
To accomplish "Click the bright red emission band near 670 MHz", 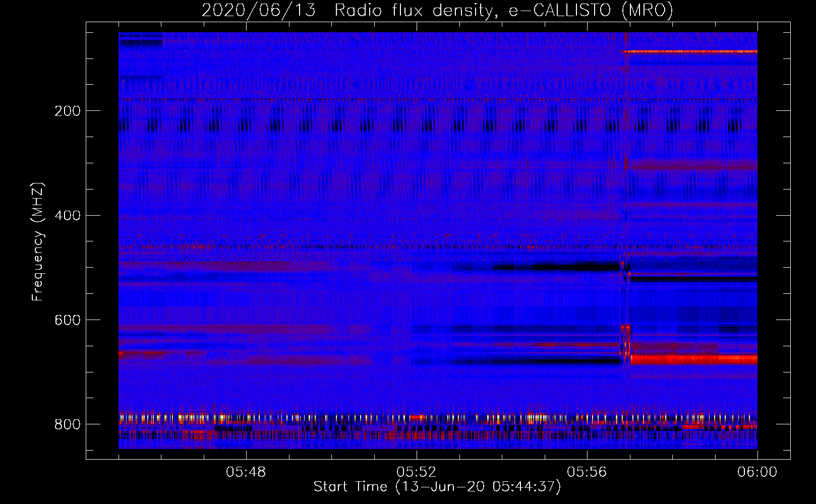I will click(x=694, y=359).
